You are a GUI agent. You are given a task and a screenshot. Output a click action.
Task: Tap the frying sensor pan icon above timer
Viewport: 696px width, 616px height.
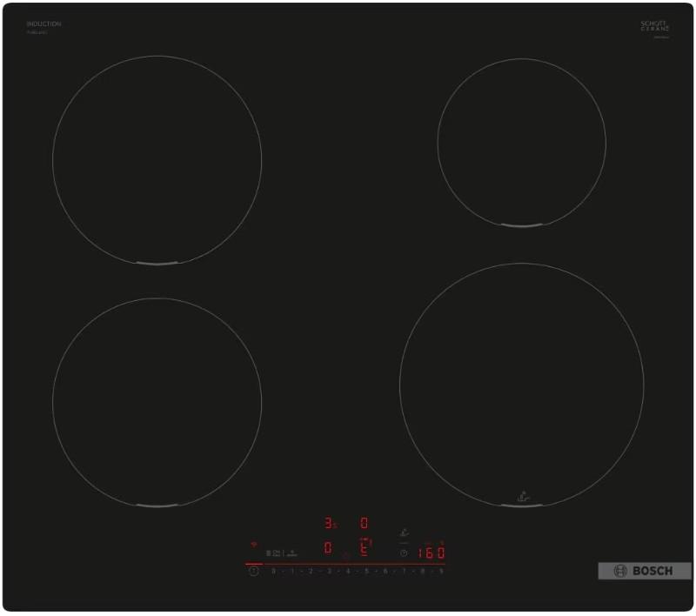tap(403, 533)
